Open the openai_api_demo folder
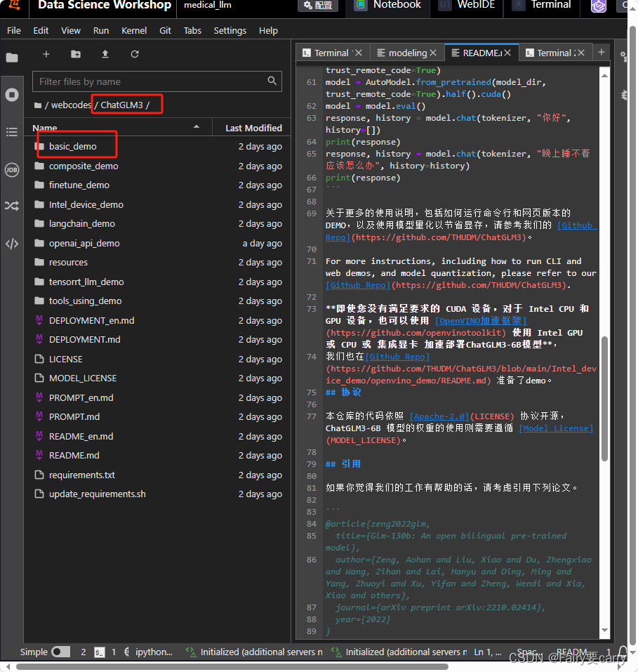Screen dimensions: 638x672 157,244
